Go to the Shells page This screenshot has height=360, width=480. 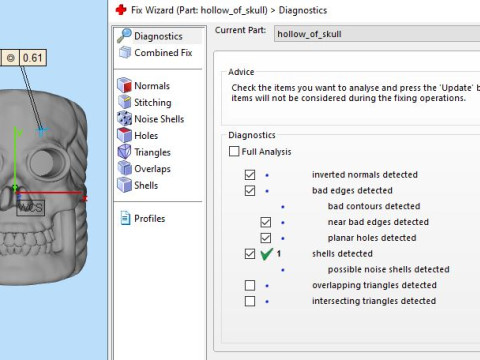146,185
